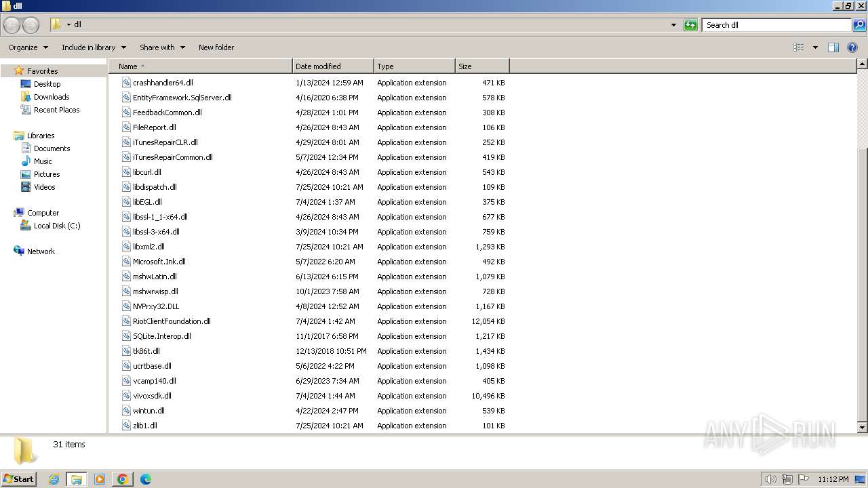Launch Internet Explorer from taskbar
Viewport: 868px width, 488px height.
point(54,479)
